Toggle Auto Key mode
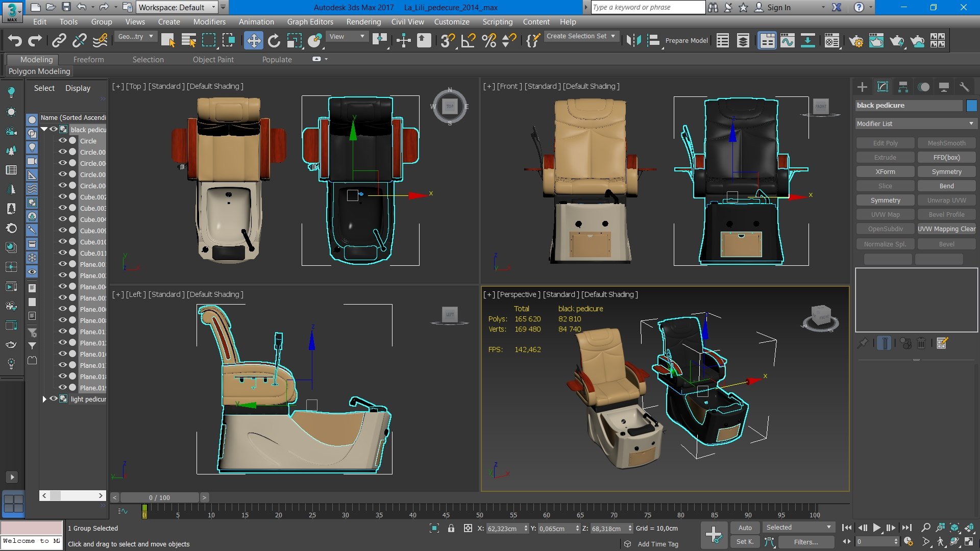The height and width of the screenshot is (551, 980). [745, 528]
